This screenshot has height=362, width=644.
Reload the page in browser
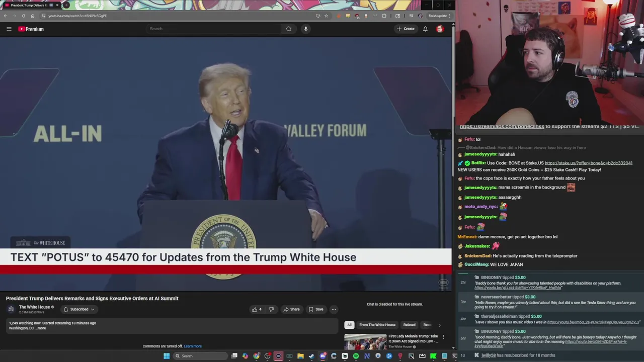tap(23, 16)
